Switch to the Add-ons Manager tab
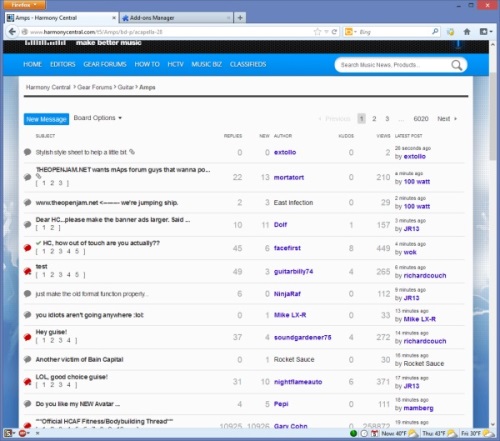This screenshot has width=500, height=441. click(176, 18)
